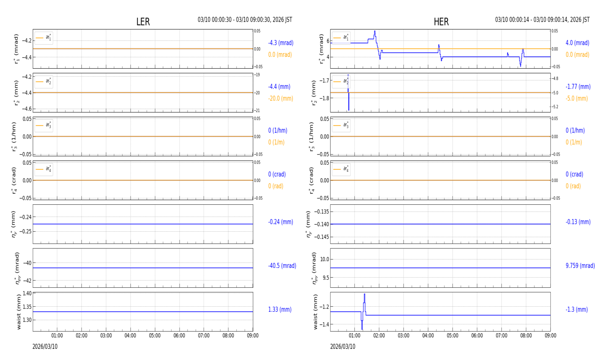Click the HER blue 0 (crad) value
The image size is (595, 364).
pyautogui.click(x=574, y=174)
